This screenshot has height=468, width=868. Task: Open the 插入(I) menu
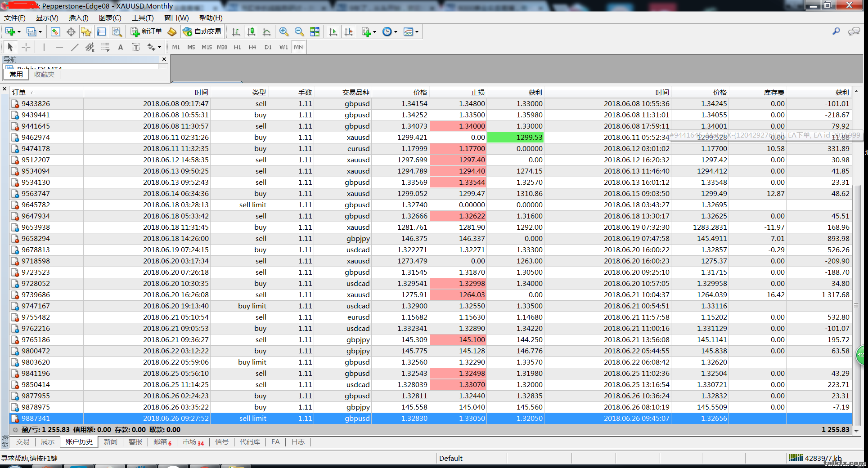click(78, 18)
